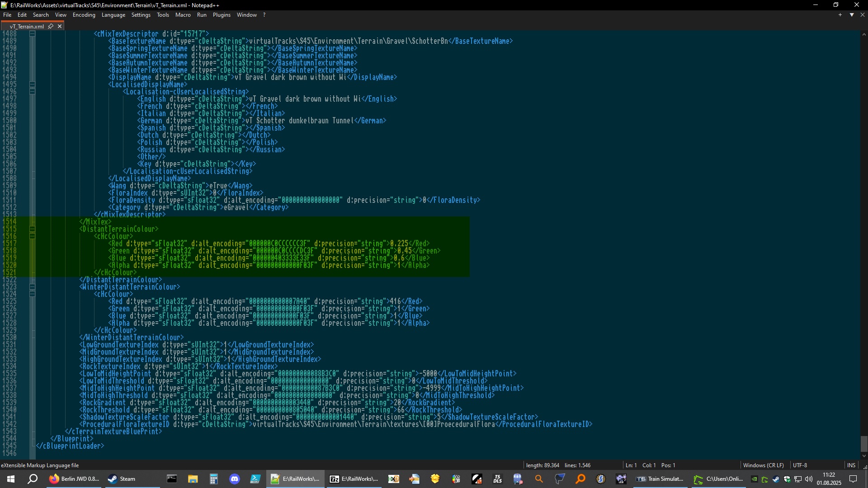This screenshot has height=488, width=868.
Task: Close the vT_Terrain.xml tab
Action: (x=60, y=26)
